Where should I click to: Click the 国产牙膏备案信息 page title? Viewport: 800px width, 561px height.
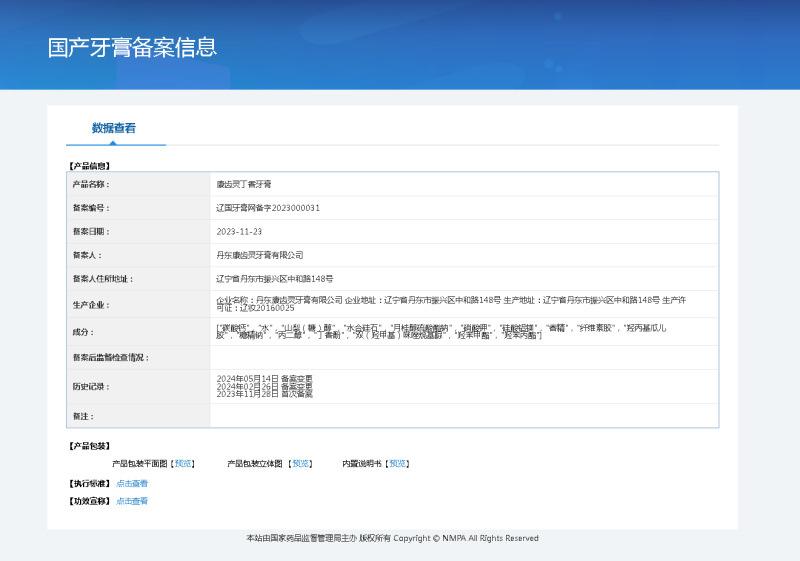(x=132, y=47)
